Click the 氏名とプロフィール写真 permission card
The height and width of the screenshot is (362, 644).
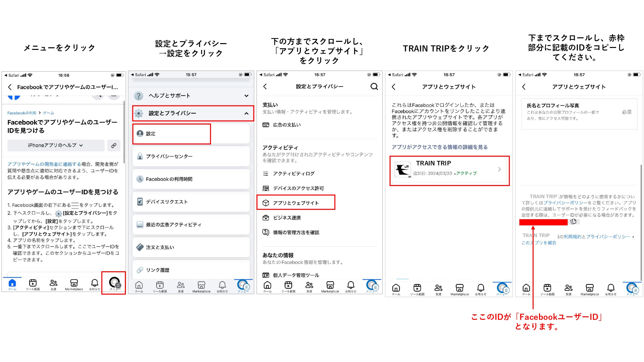point(579,114)
